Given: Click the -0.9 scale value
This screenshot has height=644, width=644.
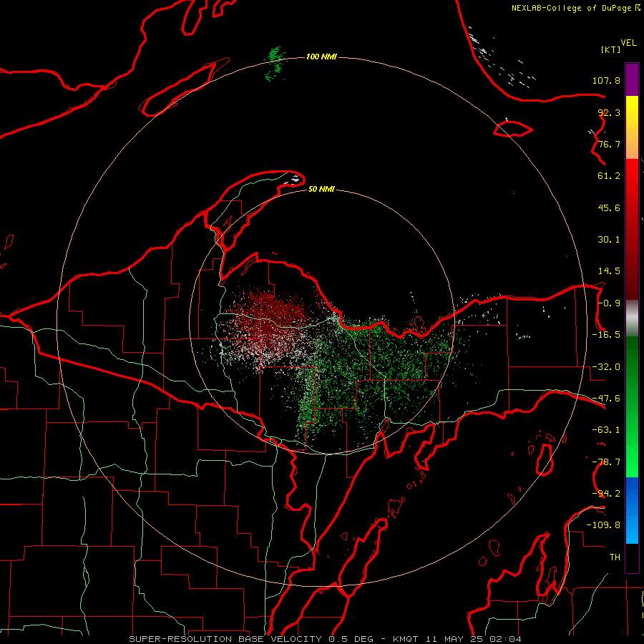Looking at the screenshot, I should coord(609,303).
